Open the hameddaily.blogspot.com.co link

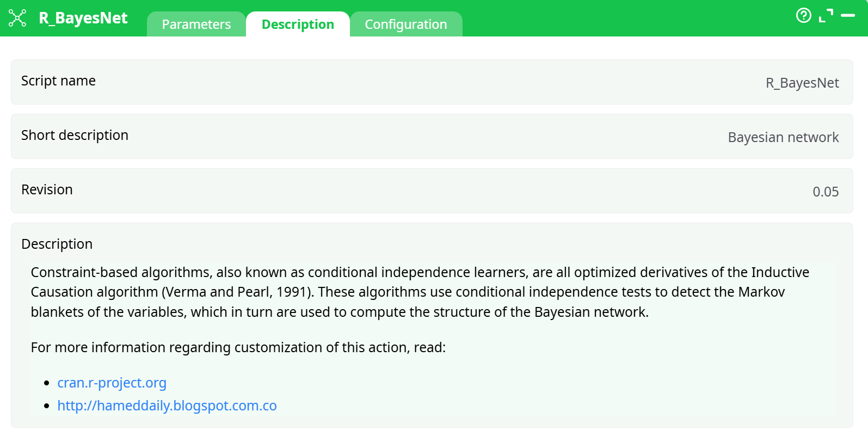click(x=167, y=406)
